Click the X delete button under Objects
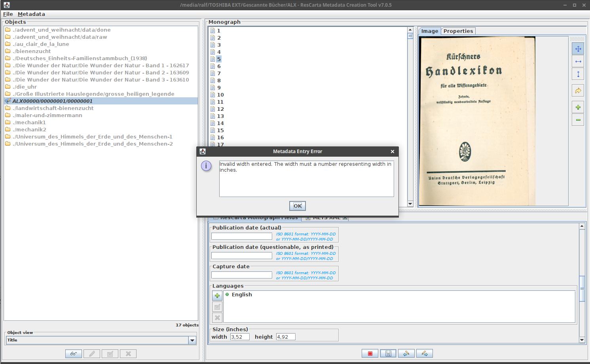This screenshot has height=364, width=590. (x=128, y=354)
